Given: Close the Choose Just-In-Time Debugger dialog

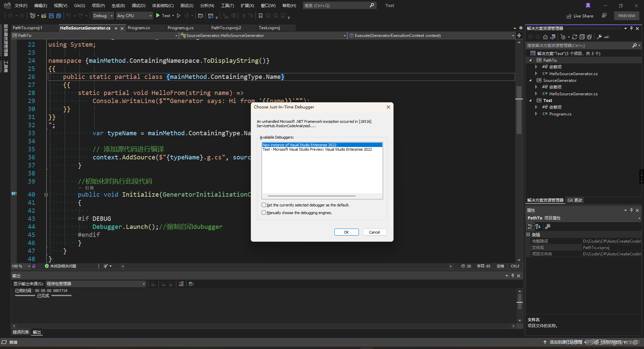Looking at the screenshot, I should pyautogui.click(x=388, y=107).
